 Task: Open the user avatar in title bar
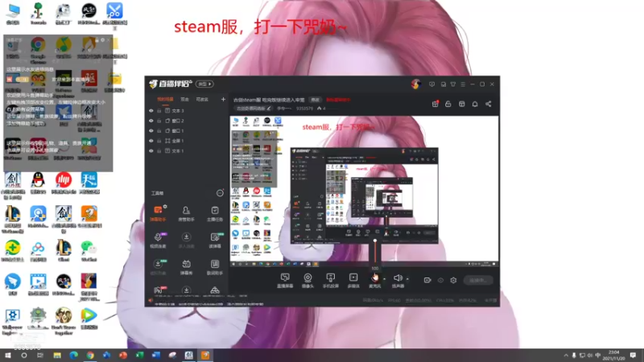pyautogui.click(x=415, y=84)
